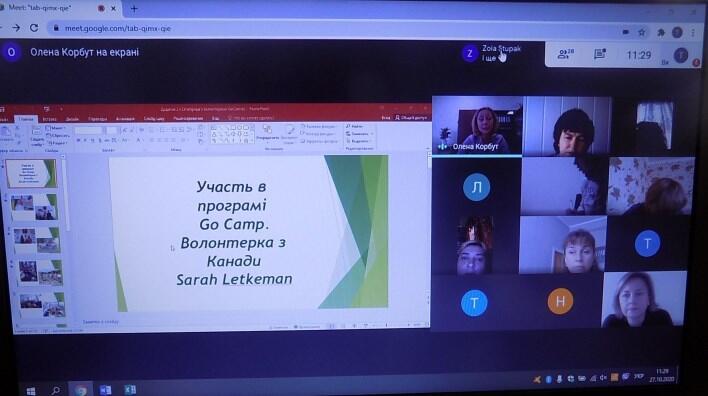Open the Chrome three-dot menu
The width and height of the screenshot is (708, 396).
(x=693, y=33)
